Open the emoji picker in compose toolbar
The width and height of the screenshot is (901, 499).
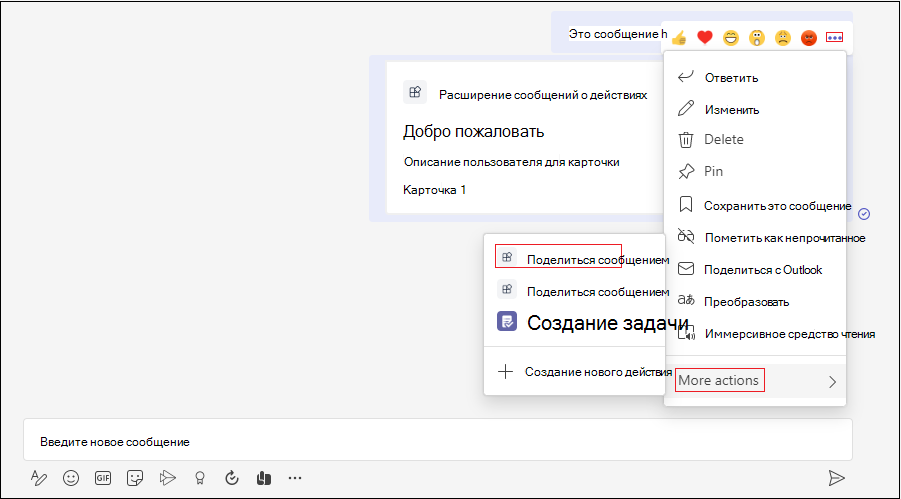[x=71, y=478]
